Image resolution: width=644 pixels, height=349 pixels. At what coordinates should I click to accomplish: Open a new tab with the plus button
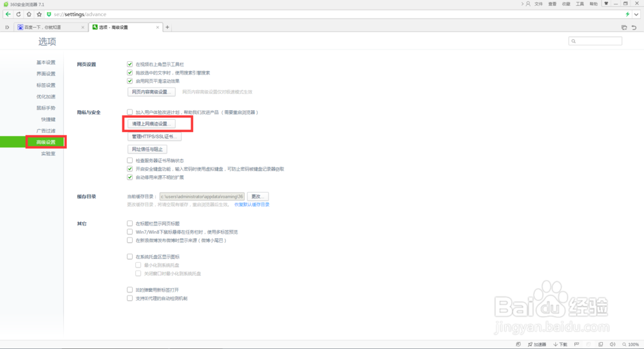click(x=167, y=28)
